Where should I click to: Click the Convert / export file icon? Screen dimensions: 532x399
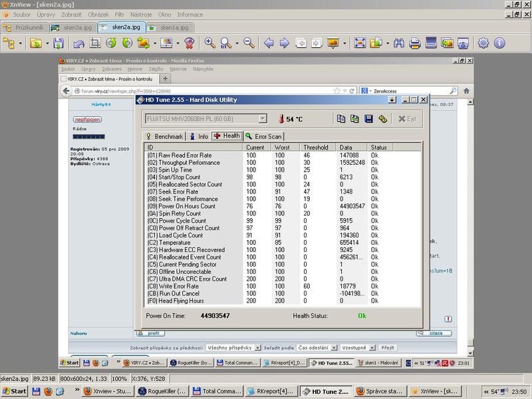[376, 43]
